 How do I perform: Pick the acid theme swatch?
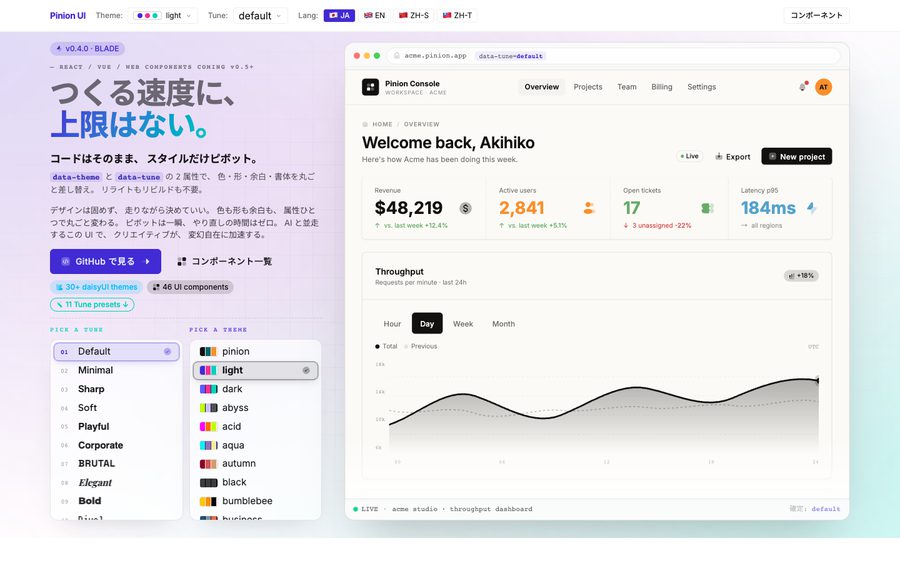point(208,427)
